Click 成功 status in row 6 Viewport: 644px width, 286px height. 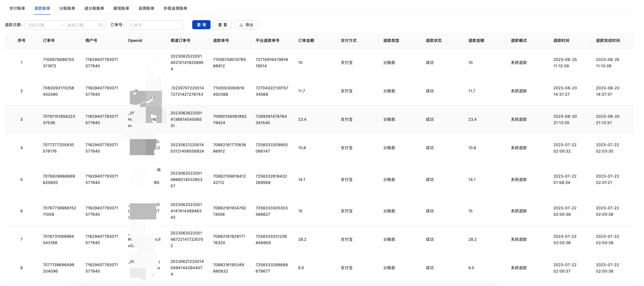click(430, 211)
